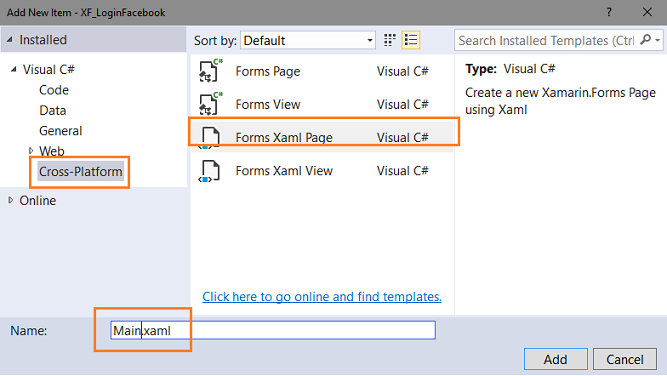667x376 pixels.
Task: Collapse the Visual C# tree node
Action: pos(14,69)
